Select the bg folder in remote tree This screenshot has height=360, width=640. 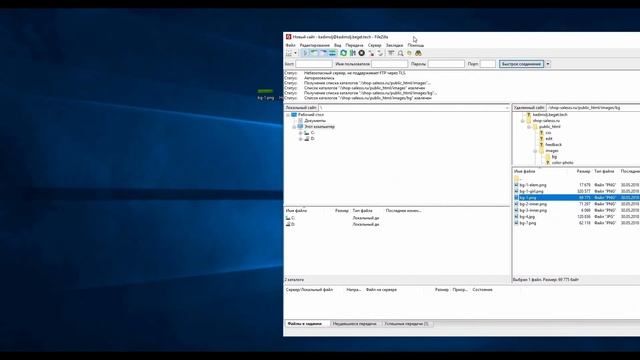click(x=554, y=157)
